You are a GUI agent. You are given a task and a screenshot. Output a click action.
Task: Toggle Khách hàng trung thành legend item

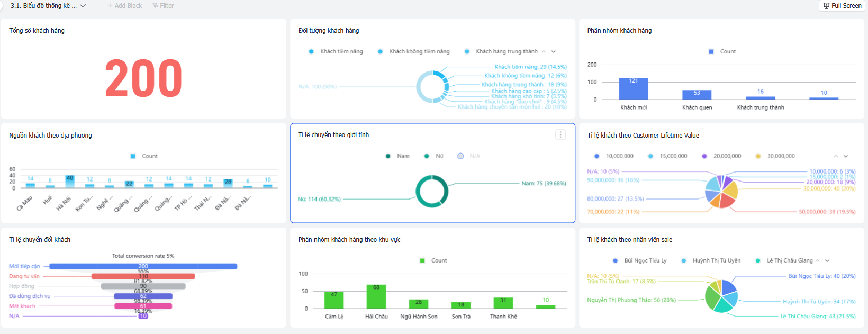coord(501,51)
